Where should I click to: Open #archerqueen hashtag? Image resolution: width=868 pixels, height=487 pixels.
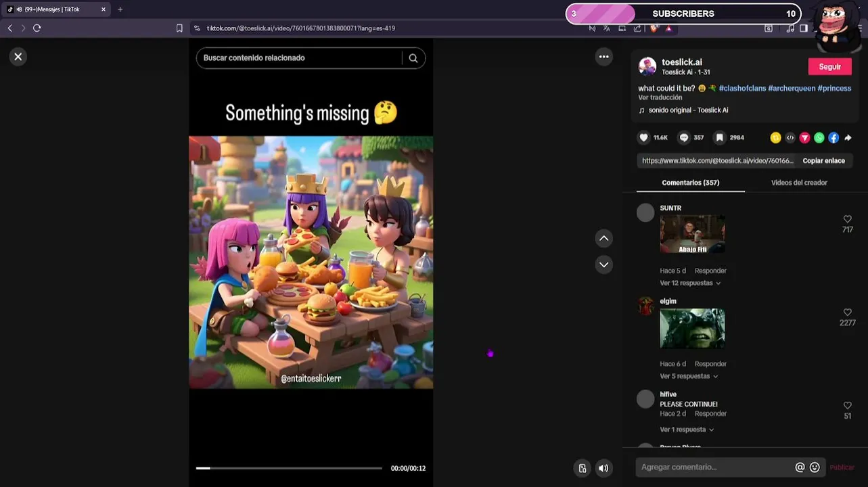[792, 89]
